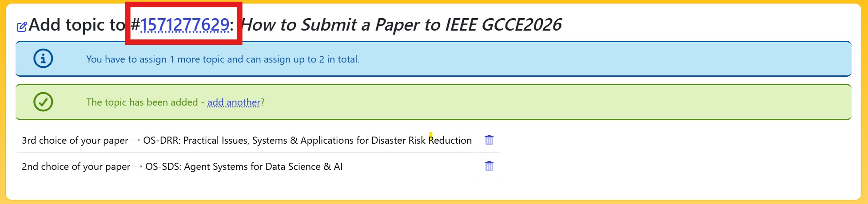Viewport: 868px width, 204px height.
Task: Select the OS-SDS Agent Systems row text
Action: pos(244,167)
